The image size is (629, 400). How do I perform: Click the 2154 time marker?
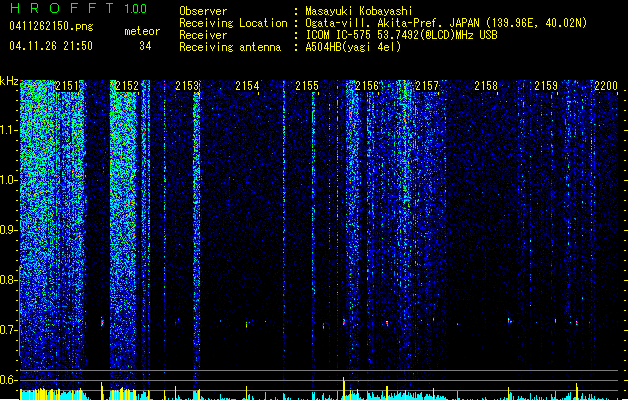[247, 86]
